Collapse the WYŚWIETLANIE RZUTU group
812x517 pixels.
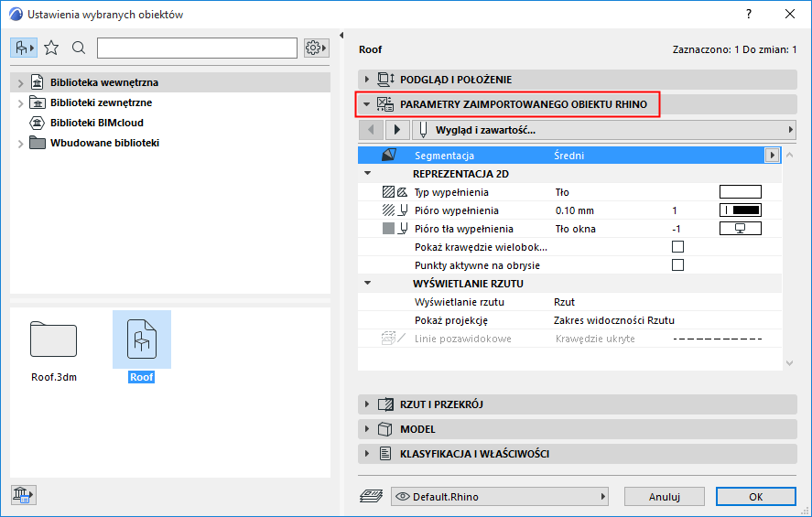(x=368, y=283)
